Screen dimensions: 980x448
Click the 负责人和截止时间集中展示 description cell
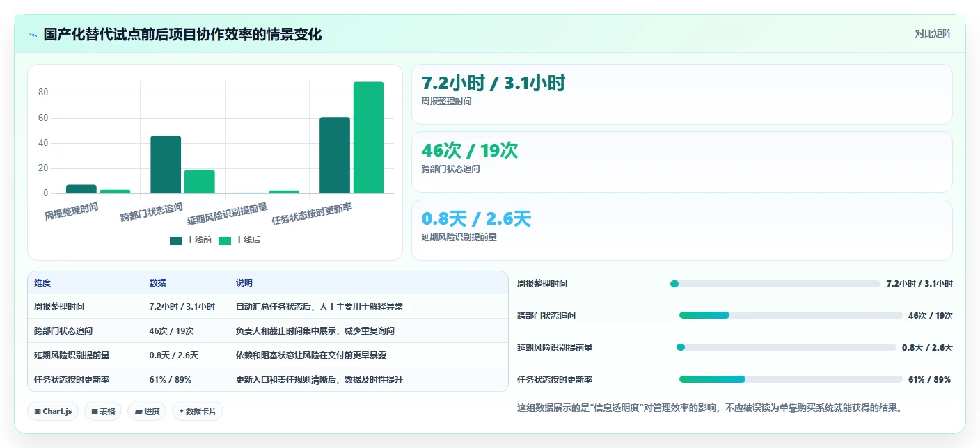(315, 330)
